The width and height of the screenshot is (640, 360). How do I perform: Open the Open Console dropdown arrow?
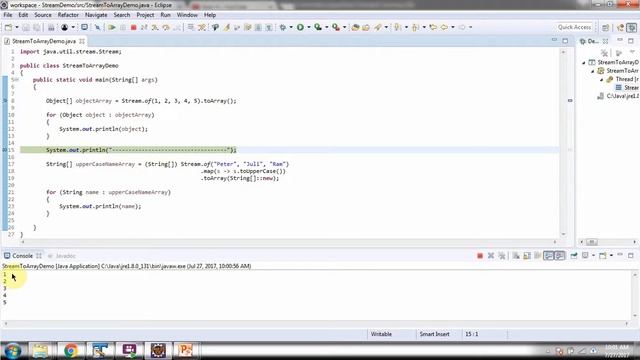coord(611,256)
